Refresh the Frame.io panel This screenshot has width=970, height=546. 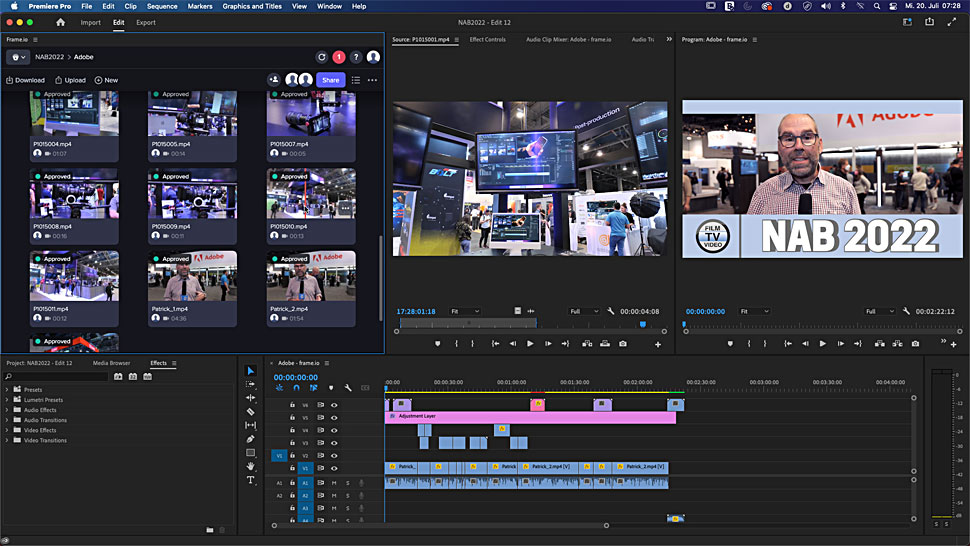pos(322,57)
